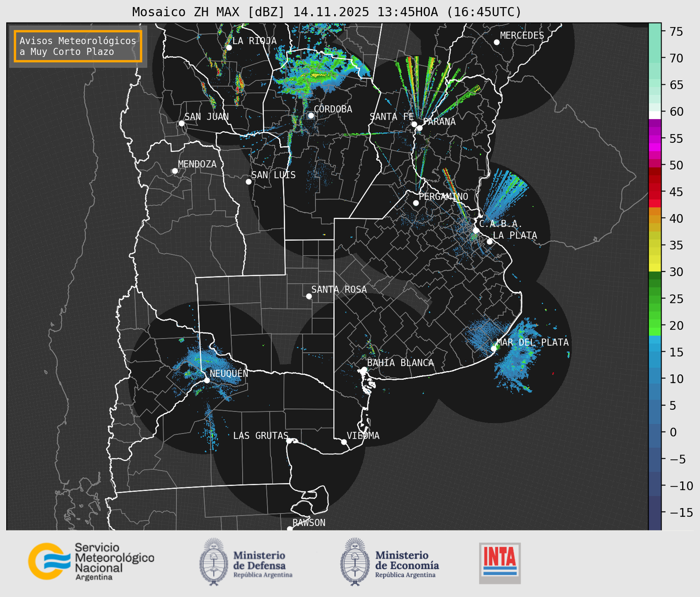Screen dimensions: 700x597
Task: Click the Mosaico ZH MAX title text
Action: click(326, 12)
